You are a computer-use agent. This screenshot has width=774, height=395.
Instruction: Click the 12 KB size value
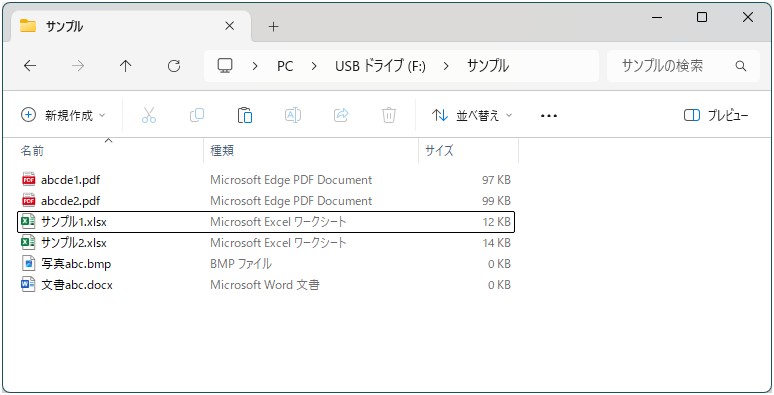(497, 222)
